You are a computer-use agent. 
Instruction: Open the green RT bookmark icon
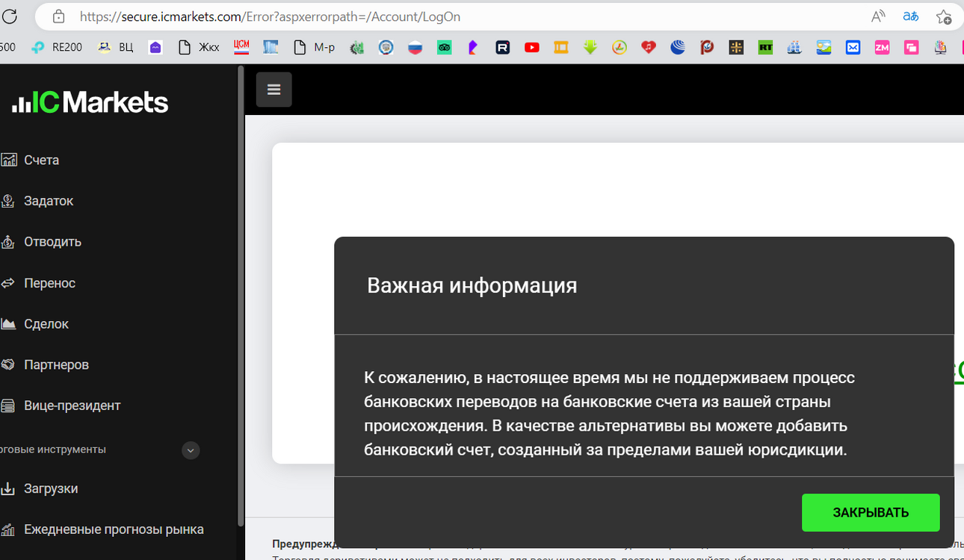pos(765,47)
